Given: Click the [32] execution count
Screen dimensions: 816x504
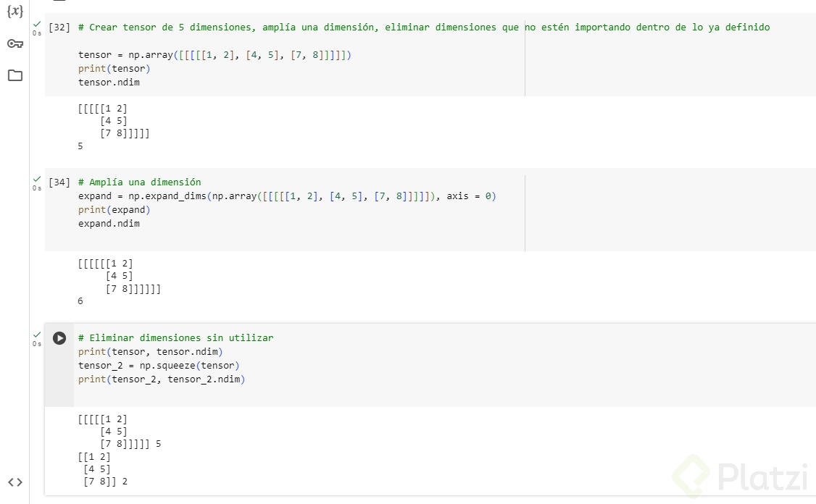Looking at the screenshot, I should tap(59, 28).
